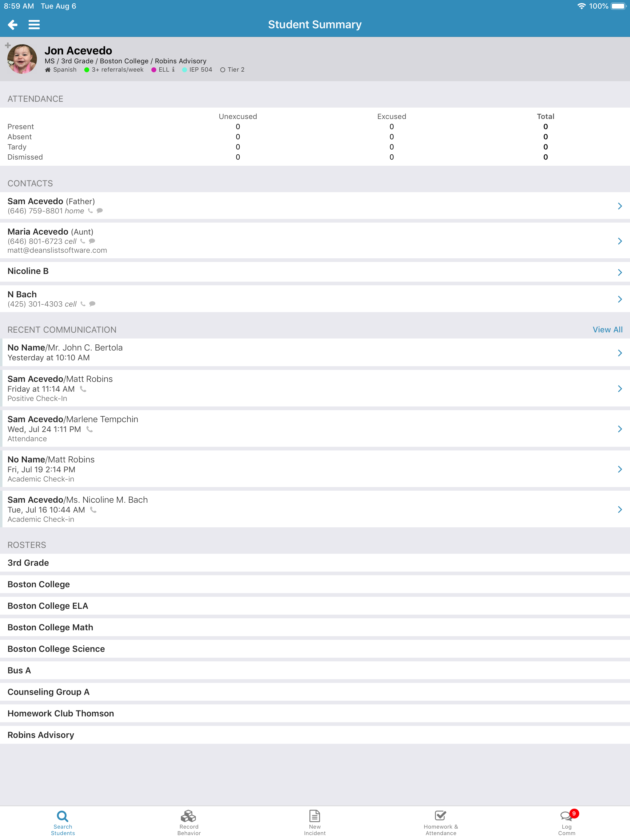Tap Jon Acevedo student name

click(x=78, y=50)
